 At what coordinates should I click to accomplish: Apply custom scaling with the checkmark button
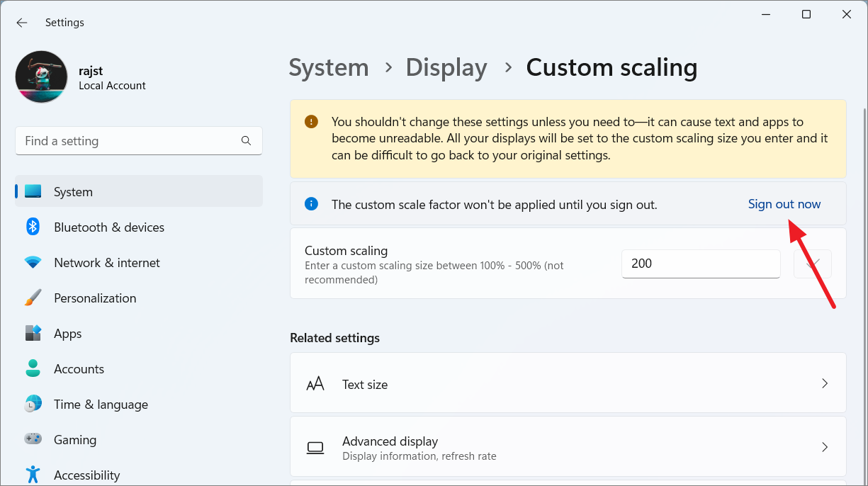pos(813,264)
